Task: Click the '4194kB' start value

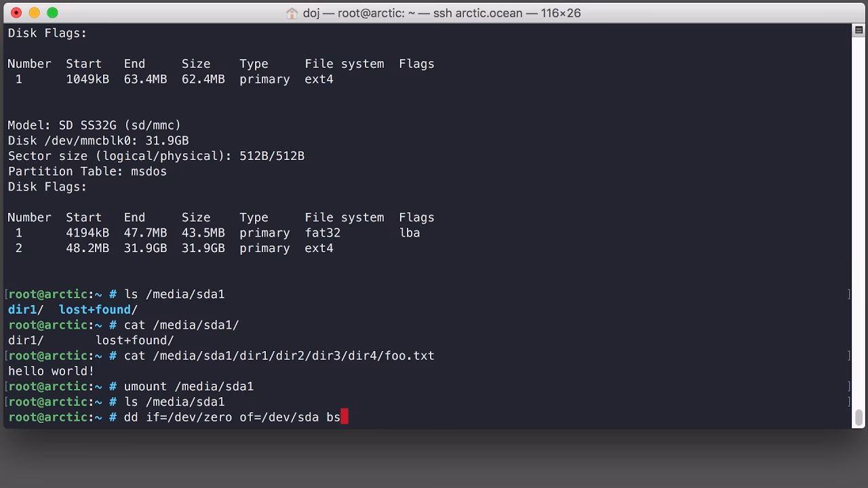Action: click(87, 232)
